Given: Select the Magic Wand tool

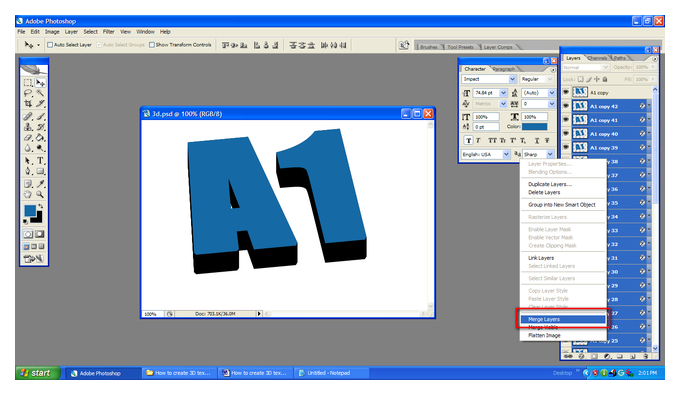Looking at the screenshot, I should pyautogui.click(x=40, y=93).
